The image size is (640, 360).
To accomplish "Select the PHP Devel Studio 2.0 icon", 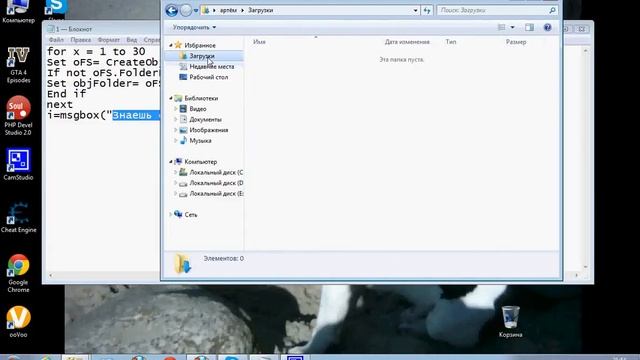I will pyautogui.click(x=18, y=116).
